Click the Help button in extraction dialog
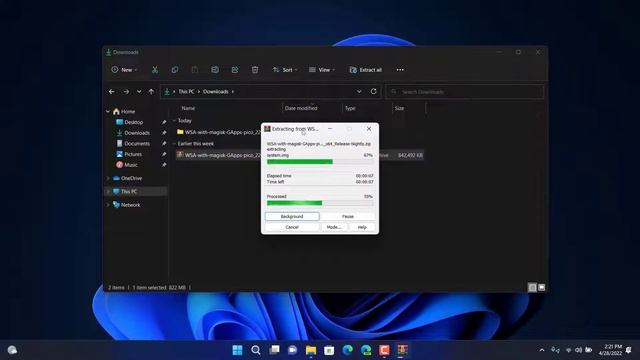Image resolution: width=640 pixels, height=360 pixels. tap(362, 227)
